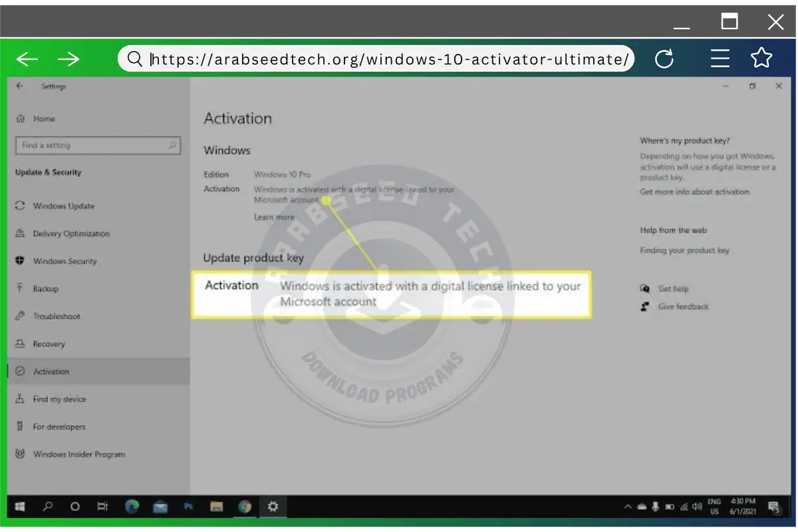Click the Learn more link

pyautogui.click(x=274, y=217)
